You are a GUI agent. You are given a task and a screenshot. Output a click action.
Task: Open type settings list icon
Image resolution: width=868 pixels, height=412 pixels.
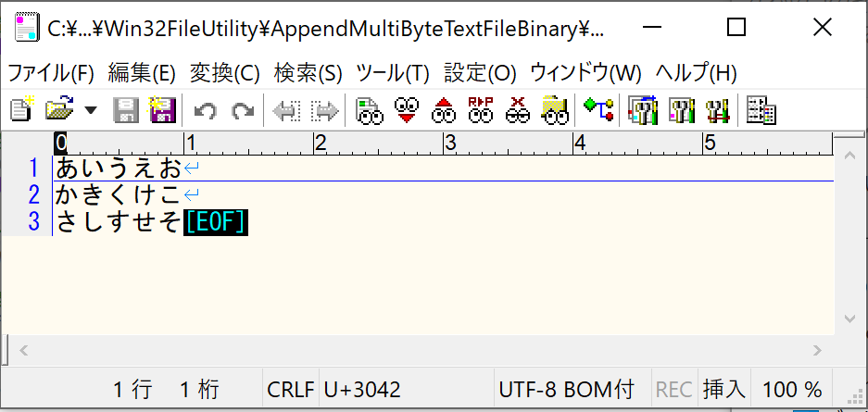(643, 109)
